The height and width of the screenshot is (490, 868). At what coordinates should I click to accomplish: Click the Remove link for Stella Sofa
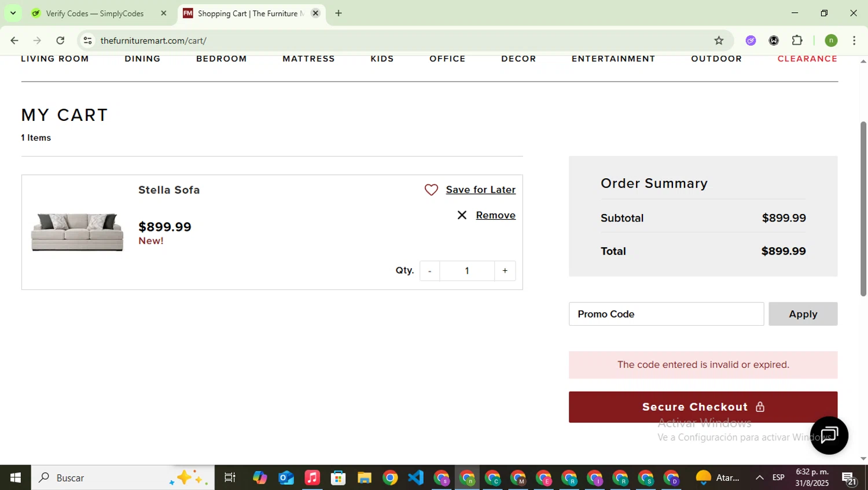[495, 215]
